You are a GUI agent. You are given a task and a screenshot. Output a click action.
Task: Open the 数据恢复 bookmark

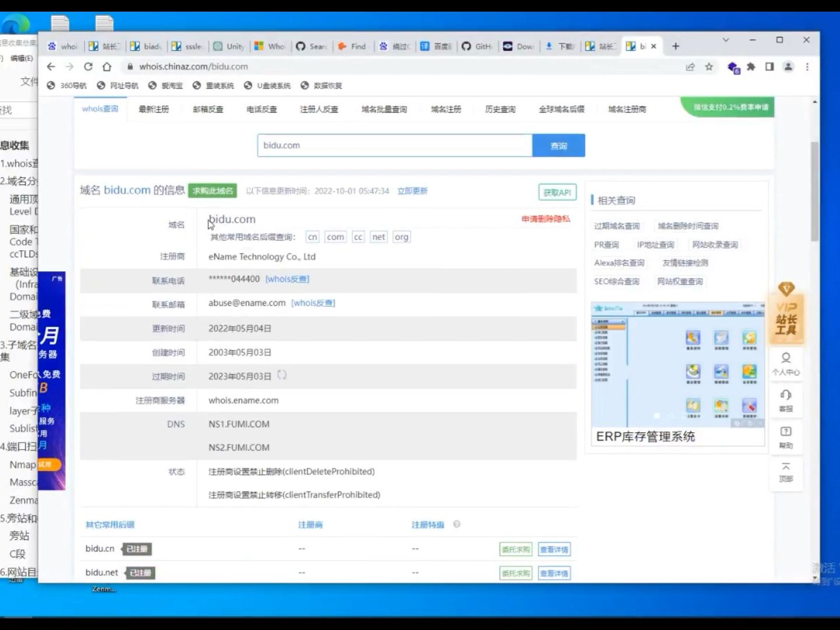321,85
